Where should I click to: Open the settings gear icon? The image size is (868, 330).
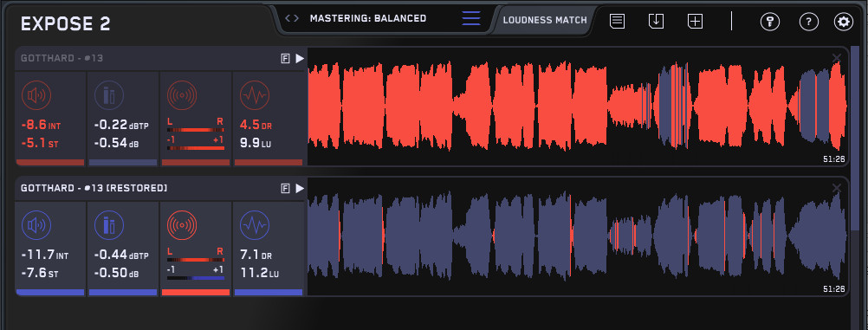coord(844,22)
